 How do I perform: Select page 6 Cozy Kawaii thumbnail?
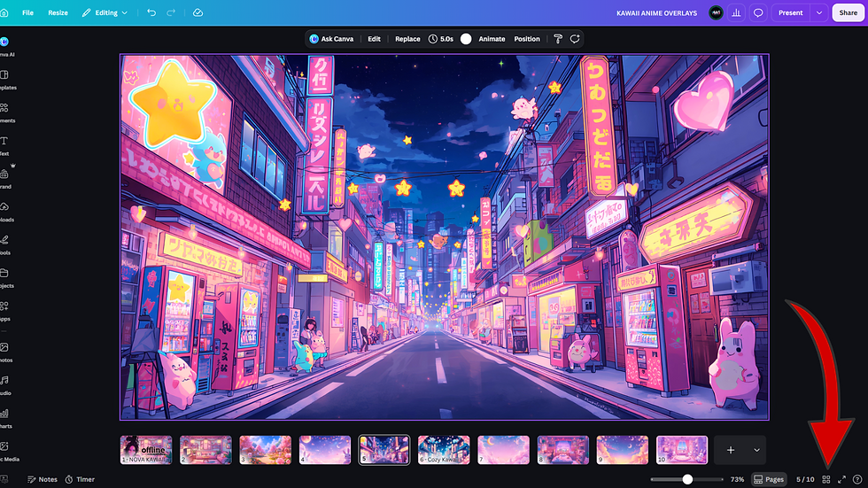[x=444, y=450]
